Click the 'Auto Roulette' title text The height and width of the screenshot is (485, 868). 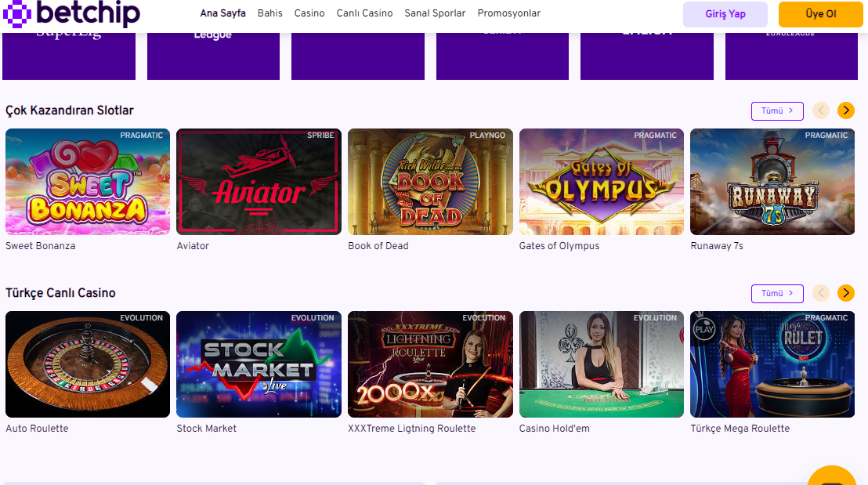pos(37,429)
